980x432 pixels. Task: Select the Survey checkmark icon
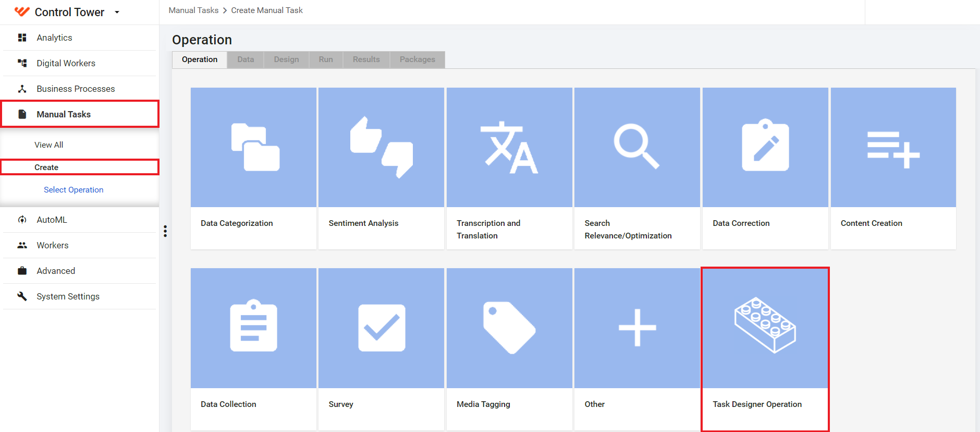pos(382,328)
